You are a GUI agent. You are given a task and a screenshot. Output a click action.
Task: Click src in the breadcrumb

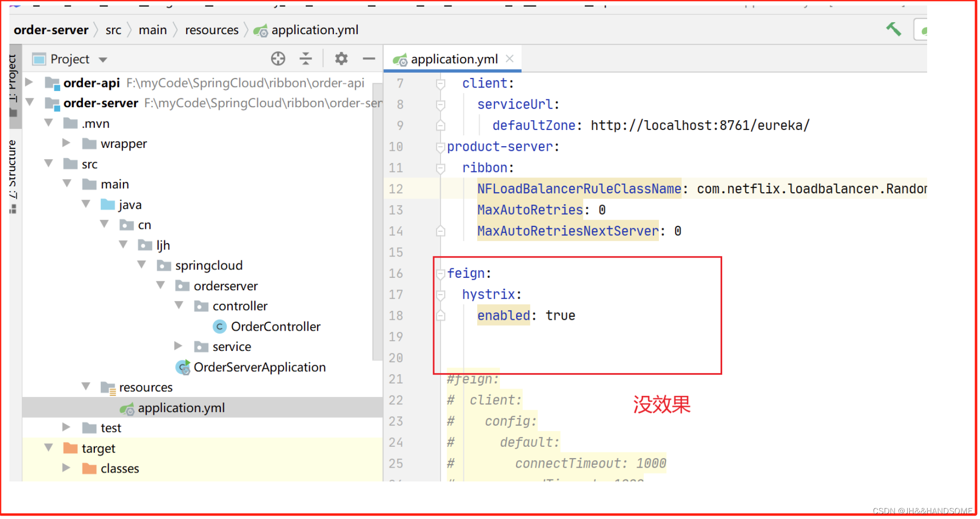pos(113,30)
